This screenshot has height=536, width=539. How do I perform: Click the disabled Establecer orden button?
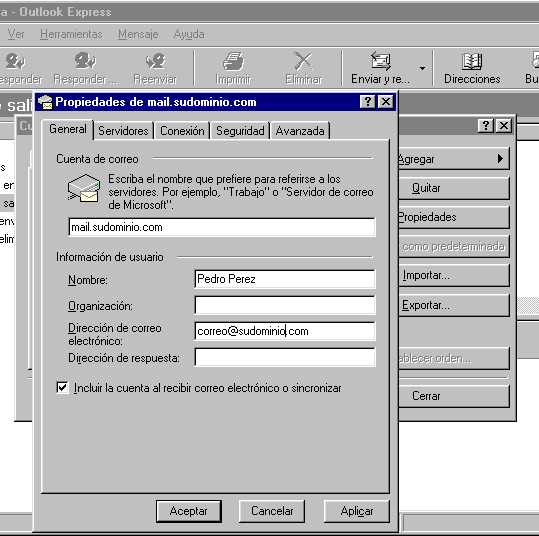[x=454, y=358]
